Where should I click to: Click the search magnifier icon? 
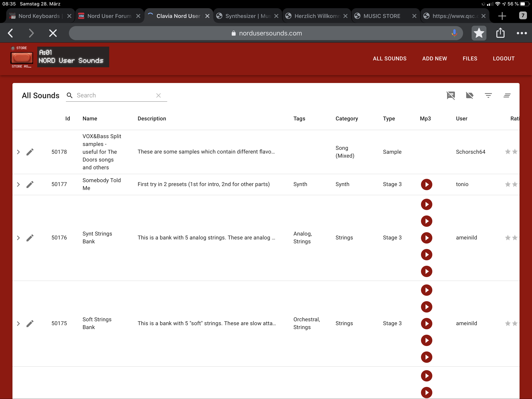coord(70,95)
